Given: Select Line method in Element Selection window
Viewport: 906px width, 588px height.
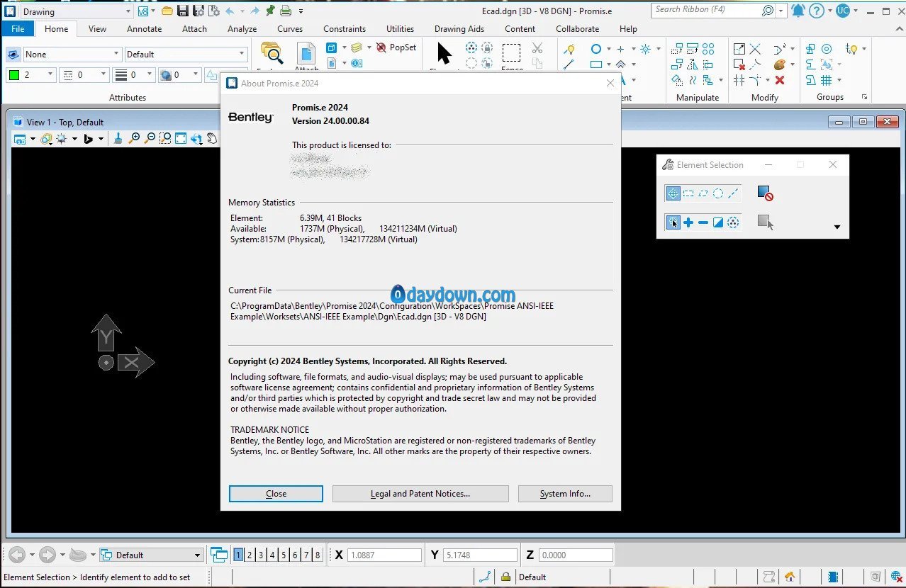Looking at the screenshot, I should point(733,193).
